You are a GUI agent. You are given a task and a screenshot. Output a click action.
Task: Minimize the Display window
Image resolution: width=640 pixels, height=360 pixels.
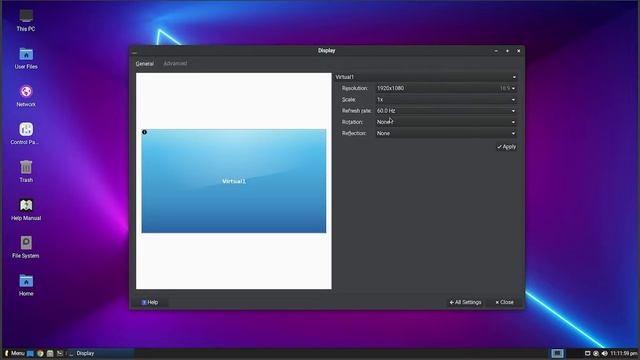click(496, 51)
